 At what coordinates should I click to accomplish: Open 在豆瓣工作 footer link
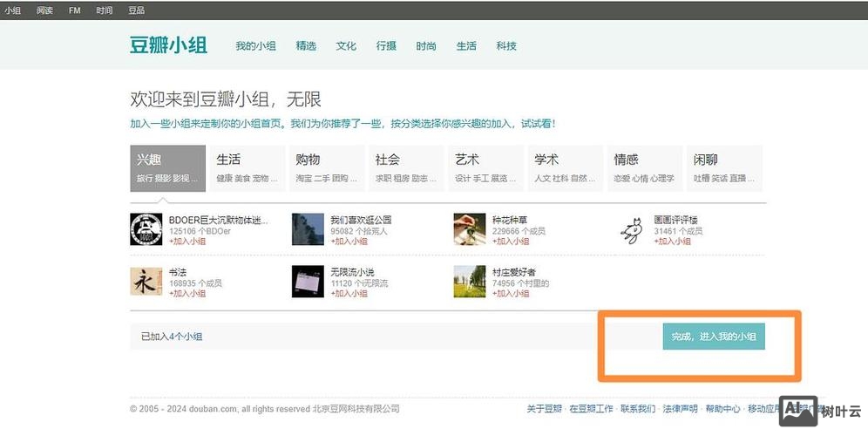591,409
